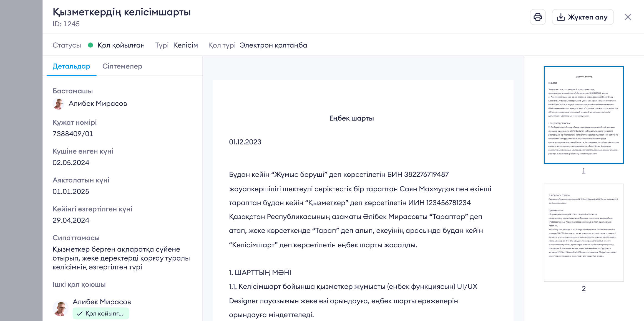Click the print document icon
Screen dimensions: 644x321
point(538,17)
